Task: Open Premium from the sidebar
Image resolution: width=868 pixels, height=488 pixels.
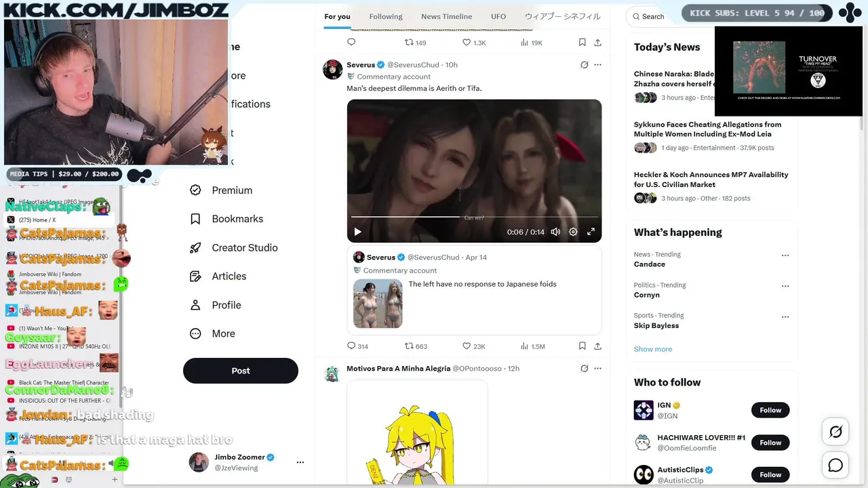Action: tap(221, 190)
